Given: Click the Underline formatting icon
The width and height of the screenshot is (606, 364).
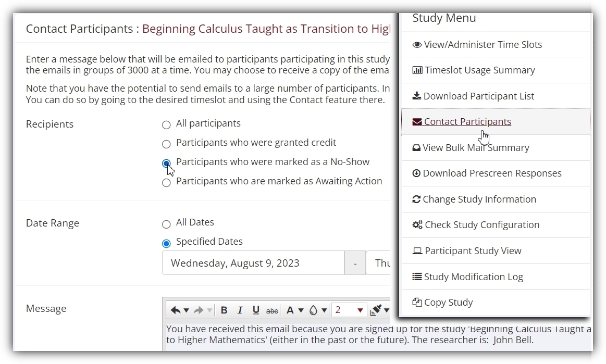Looking at the screenshot, I should coord(255,310).
